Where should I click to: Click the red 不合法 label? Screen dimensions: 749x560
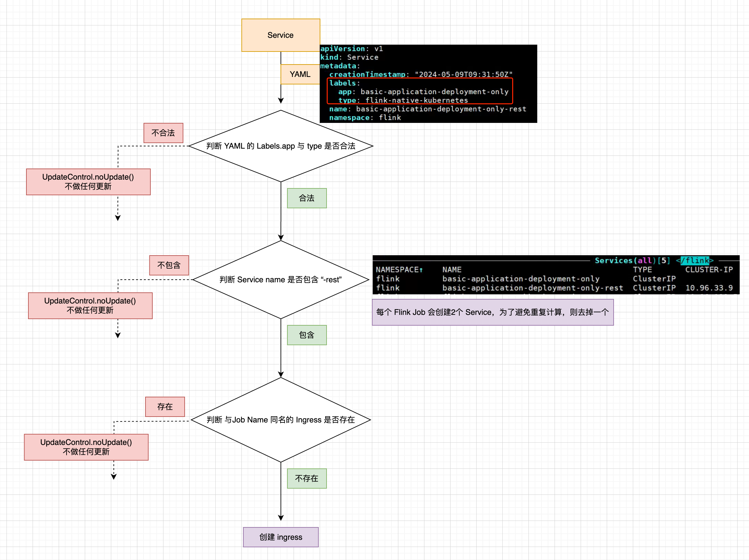tap(163, 133)
